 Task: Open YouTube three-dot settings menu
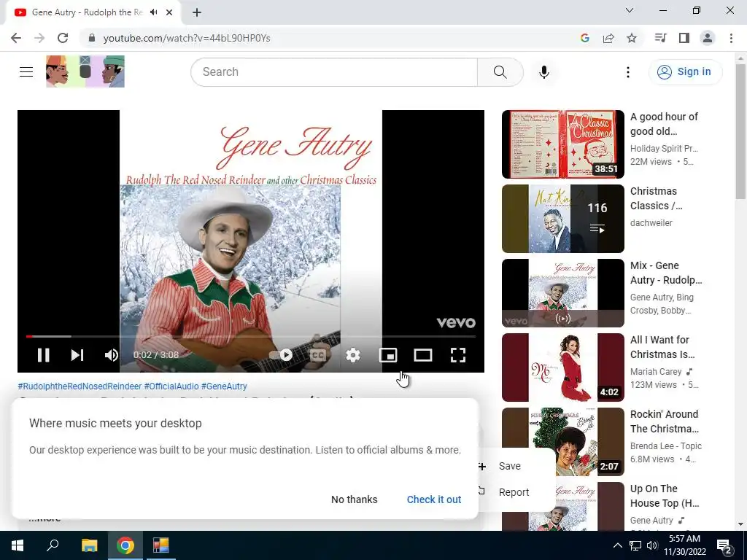pyautogui.click(x=628, y=72)
